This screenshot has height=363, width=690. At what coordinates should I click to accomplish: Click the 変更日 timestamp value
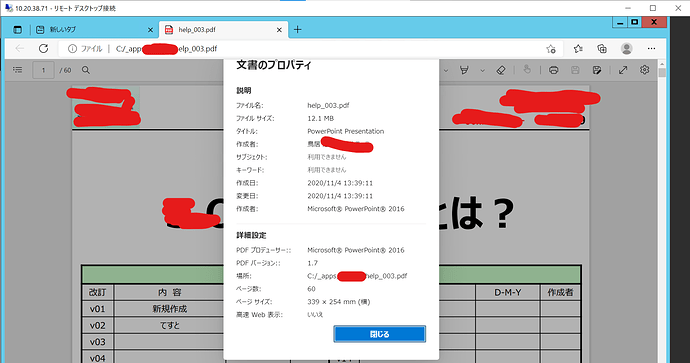pos(340,196)
